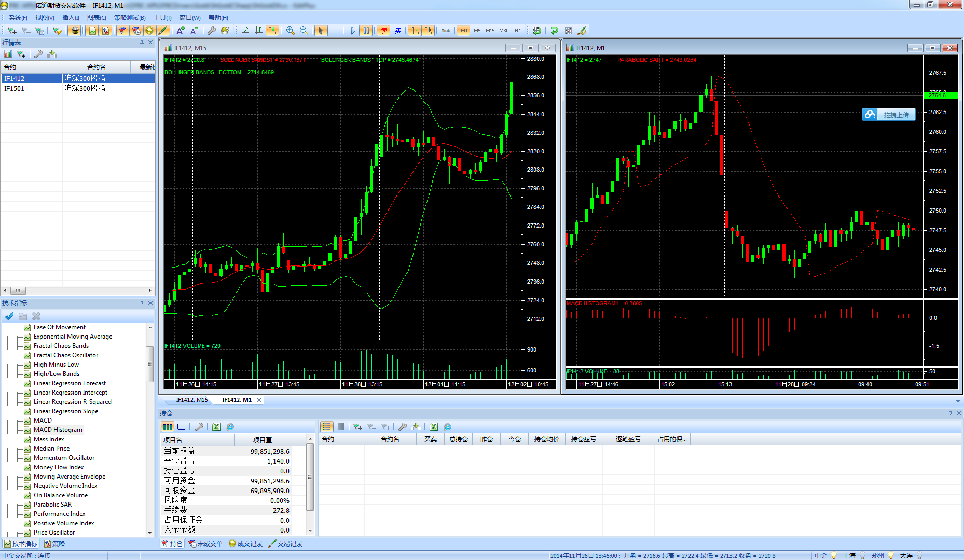This screenshot has width=964, height=560.
Task: Toggle the M5 timeframe button
Action: point(477,31)
